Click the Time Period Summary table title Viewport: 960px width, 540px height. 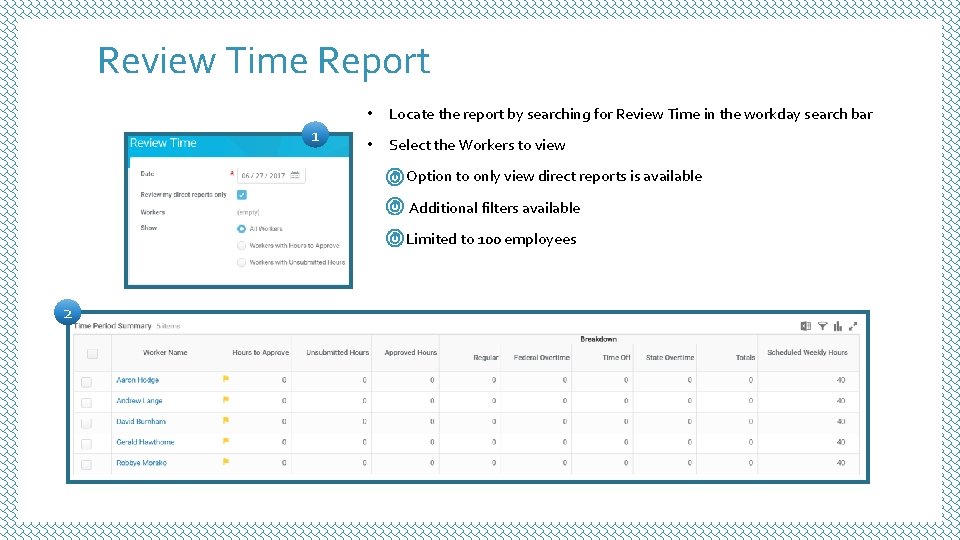coord(113,326)
